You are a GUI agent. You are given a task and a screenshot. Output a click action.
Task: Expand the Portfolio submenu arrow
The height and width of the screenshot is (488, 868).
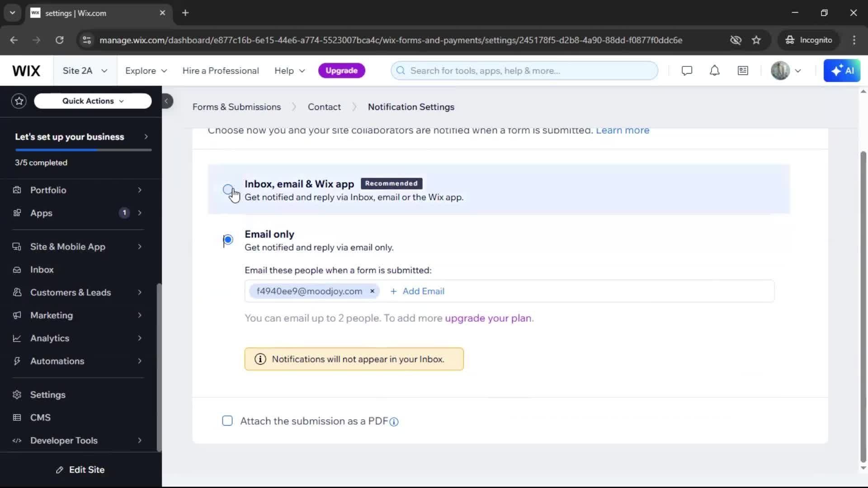point(140,190)
